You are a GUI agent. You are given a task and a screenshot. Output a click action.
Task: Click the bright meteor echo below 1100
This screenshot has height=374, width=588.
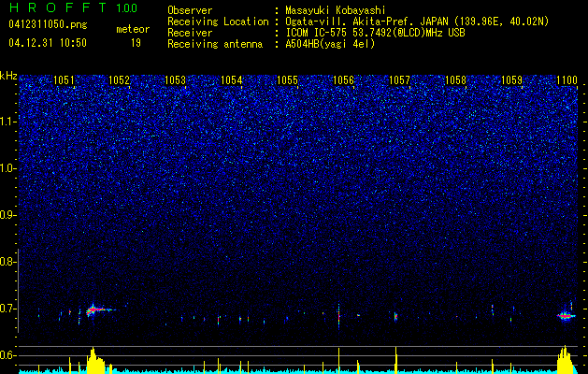[566, 316]
